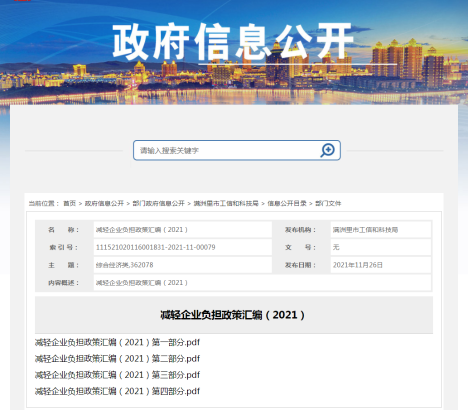The height and width of the screenshot is (410, 468).
Task: Select publish date 2021年11月26日
Action: 358,265
